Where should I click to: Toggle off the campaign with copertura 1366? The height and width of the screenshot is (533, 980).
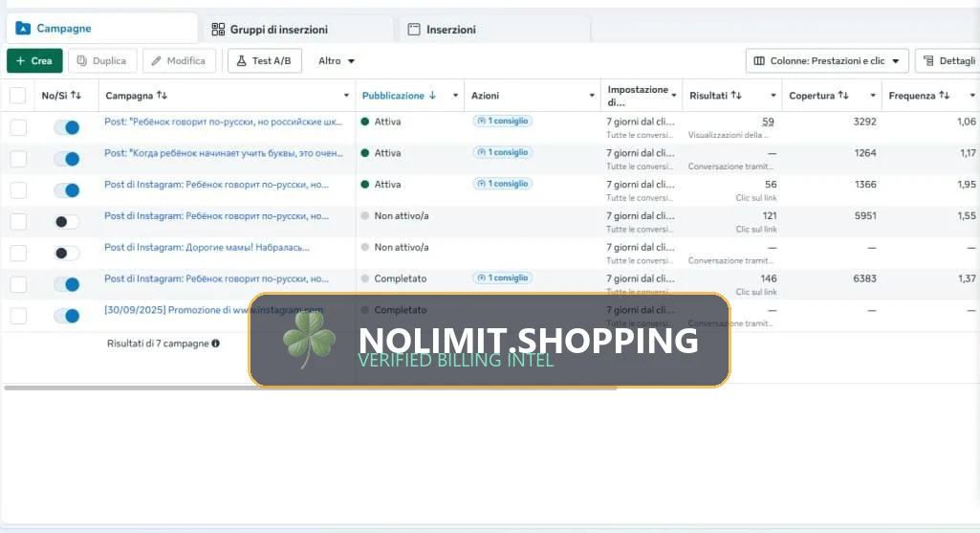click(67, 190)
